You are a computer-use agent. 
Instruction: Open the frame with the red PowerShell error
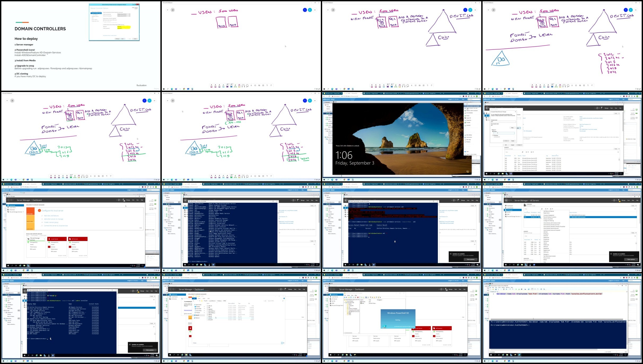[x=401, y=227]
